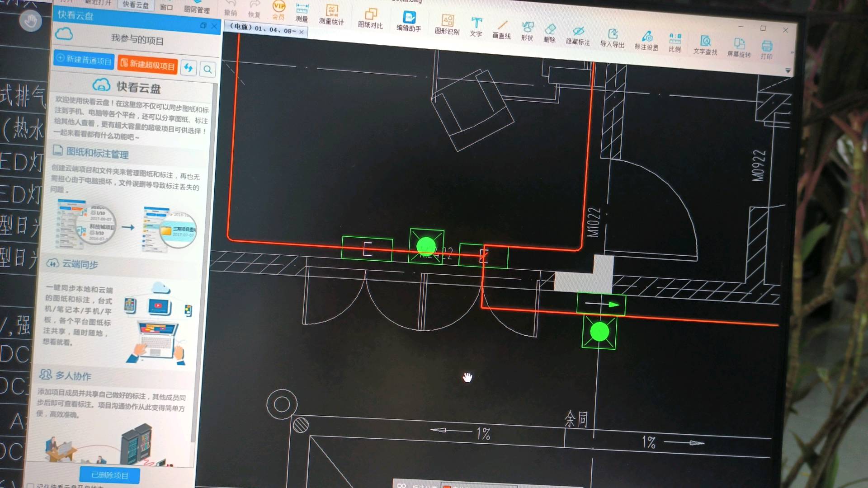Select the 删除 eraser tool
This screenshot has height=488, width=868.
[550, 33]
